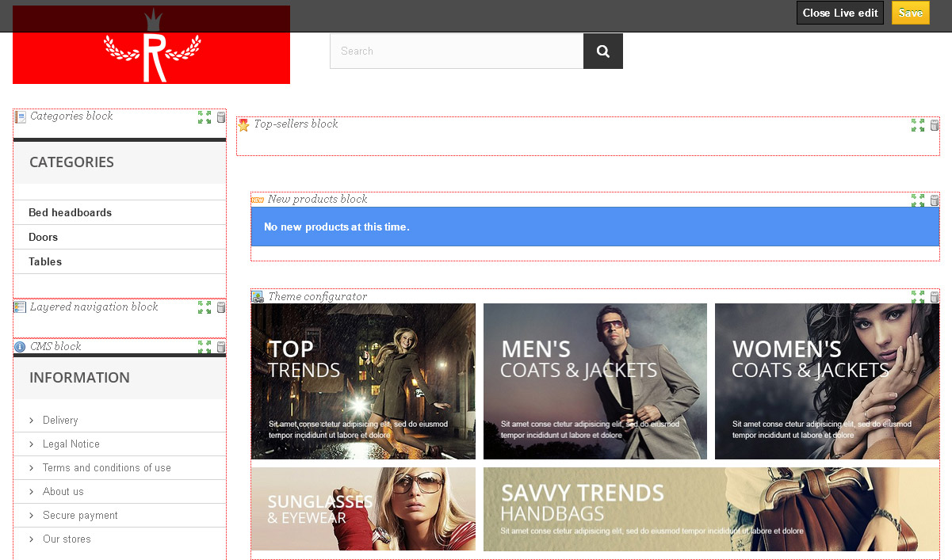The height and width of the screenshot is (560, 952).
Task: Click the red R store logo
Action: click(x=151, y=45)
